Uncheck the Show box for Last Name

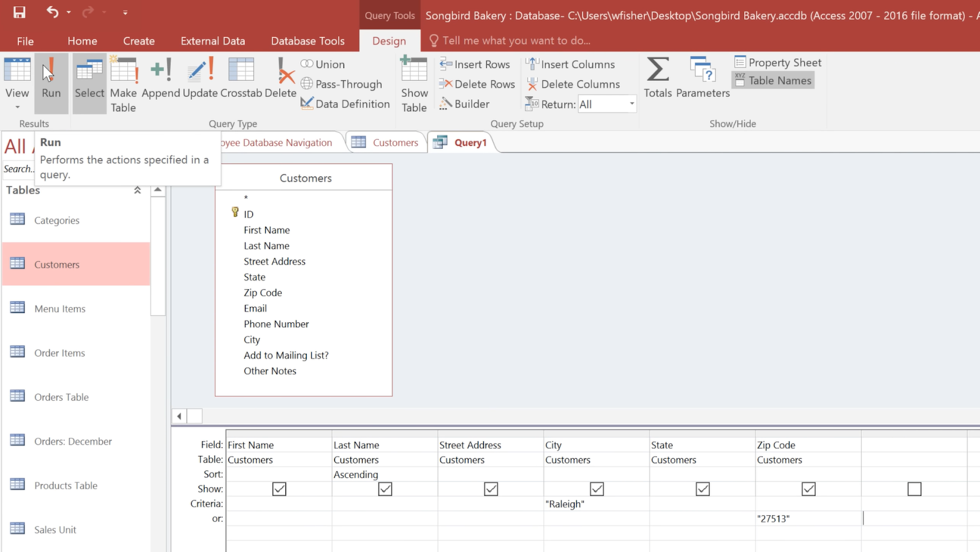pyautogui.click(x=384, y=488)
